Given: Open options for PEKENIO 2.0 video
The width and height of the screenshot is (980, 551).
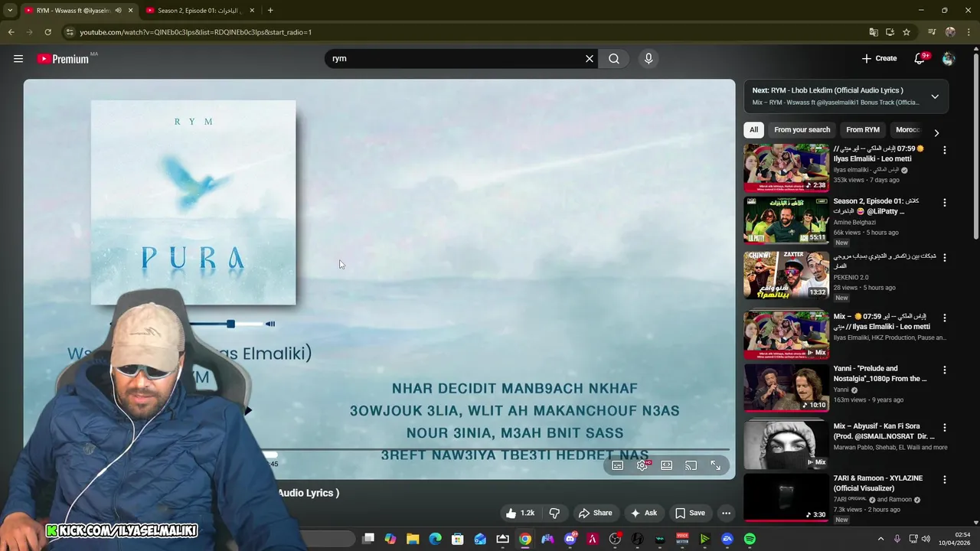Looking at the screenshot, I should (945, 257).
